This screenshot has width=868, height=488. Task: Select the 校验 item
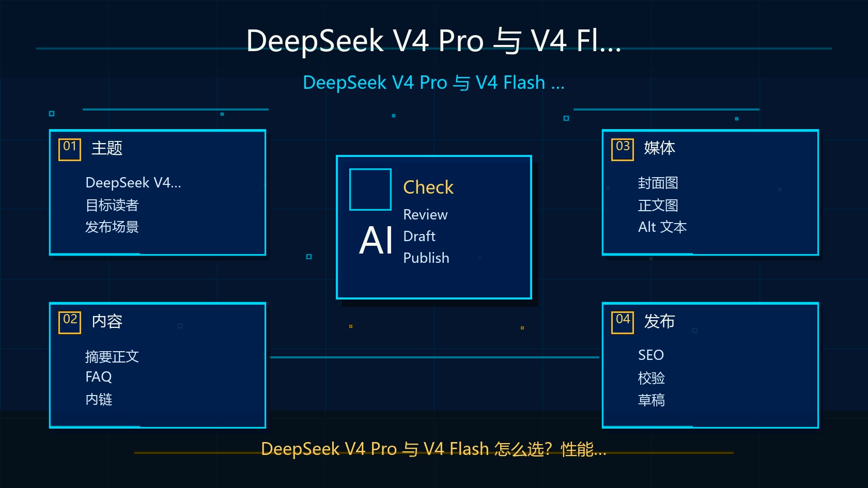[652, 378]
